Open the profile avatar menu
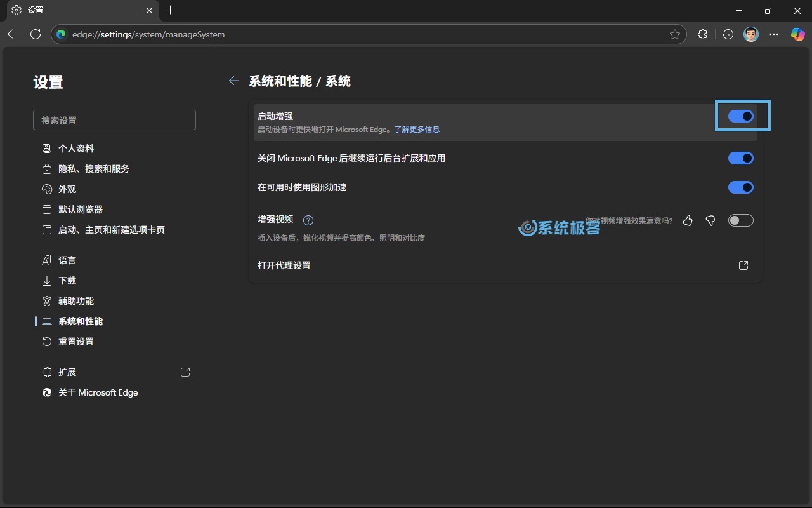The width and height of the screenshot is (812, 508). pyautogui.click(x=751, y=34)
